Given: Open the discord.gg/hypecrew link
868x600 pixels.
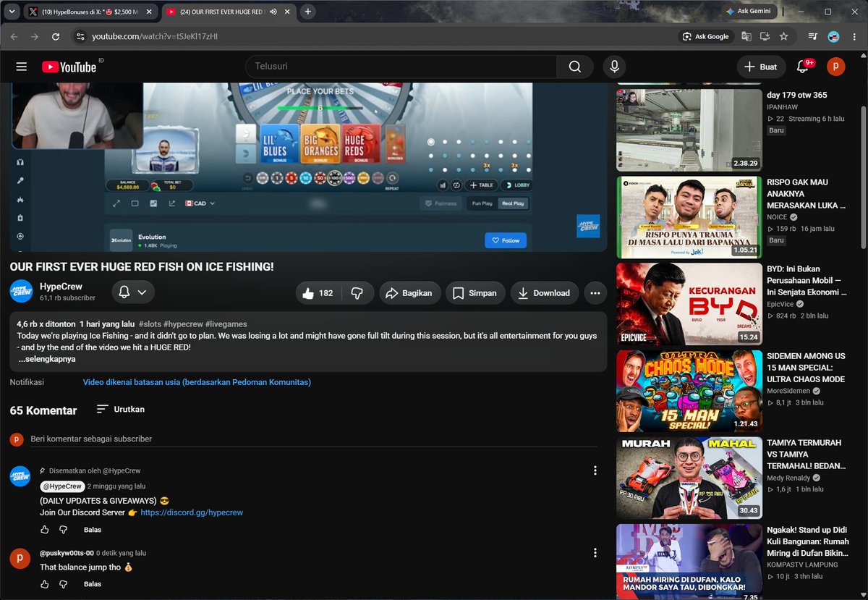Looking at the screenshot, I should (192, 512).
